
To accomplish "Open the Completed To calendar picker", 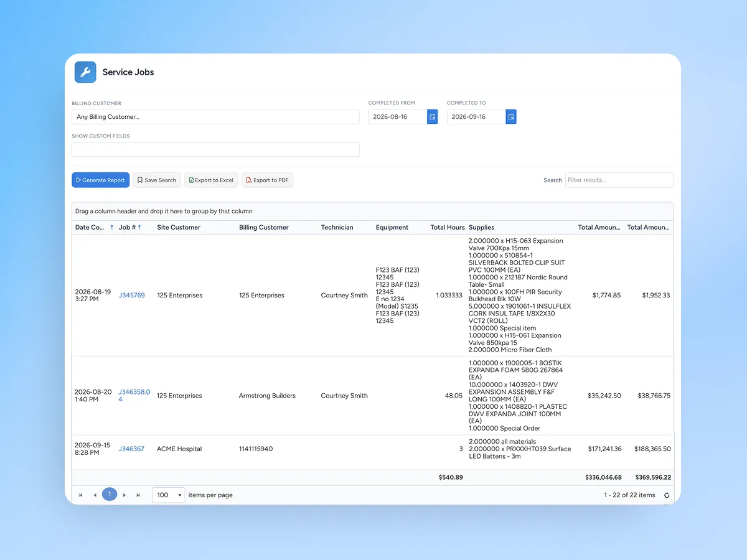I will [x=511, y=116].
